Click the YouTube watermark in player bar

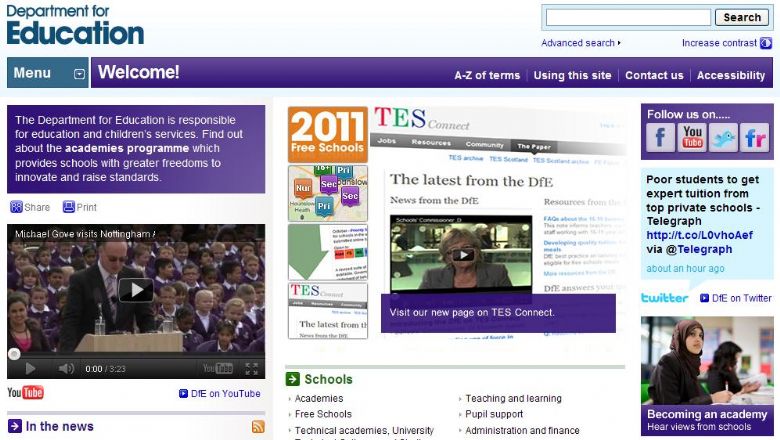(x=218, y=368)
